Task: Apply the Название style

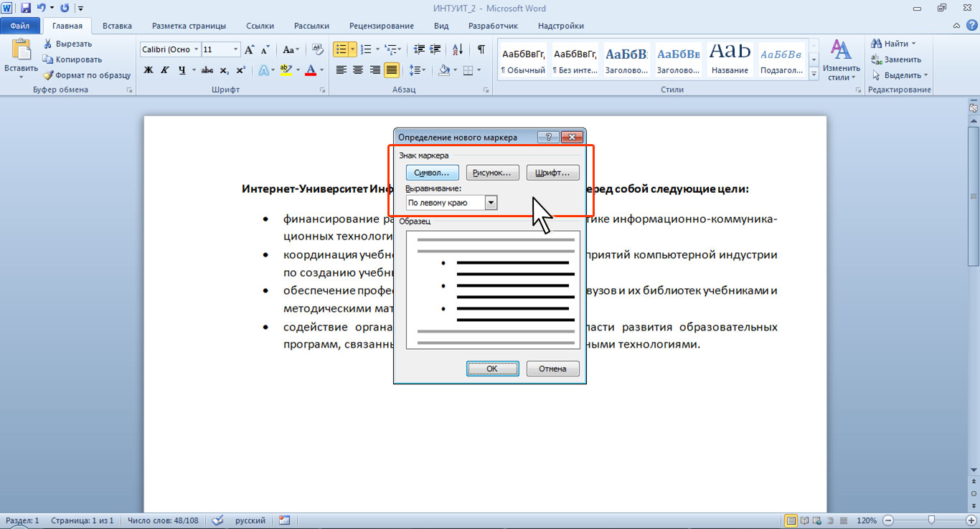Action: tap(731, 60)
